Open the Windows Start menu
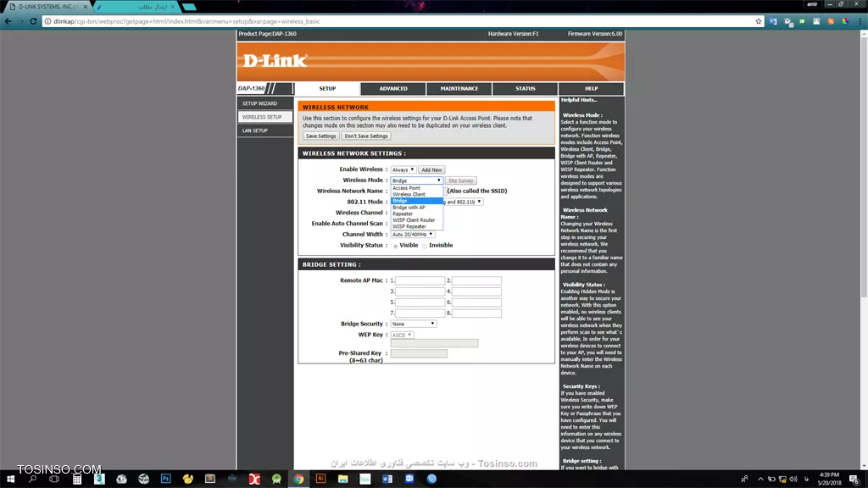Viewport: 868px width, 488px height. pos(10,479)
